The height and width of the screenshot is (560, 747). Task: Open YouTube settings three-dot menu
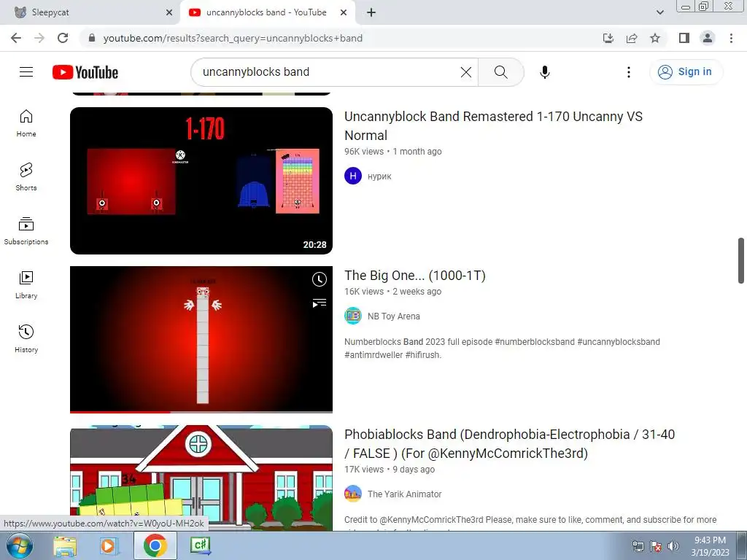(x=628, y=72)
